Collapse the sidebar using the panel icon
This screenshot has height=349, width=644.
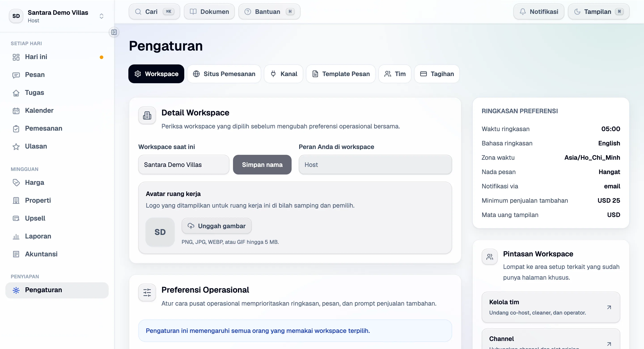(x=114, y=32)
